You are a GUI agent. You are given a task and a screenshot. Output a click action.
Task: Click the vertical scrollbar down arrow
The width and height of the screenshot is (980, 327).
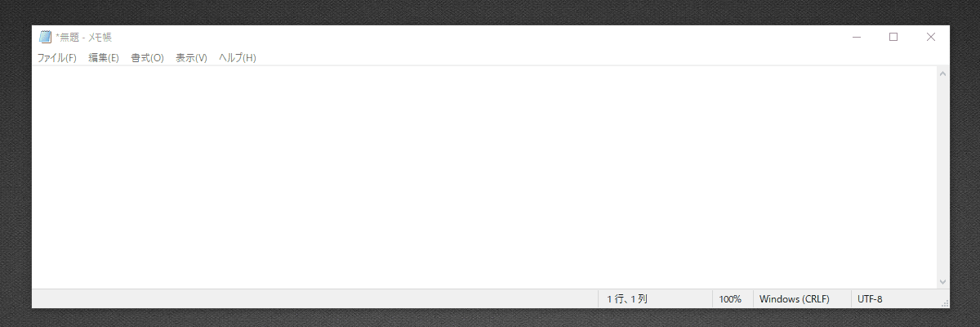pos(942,280)
